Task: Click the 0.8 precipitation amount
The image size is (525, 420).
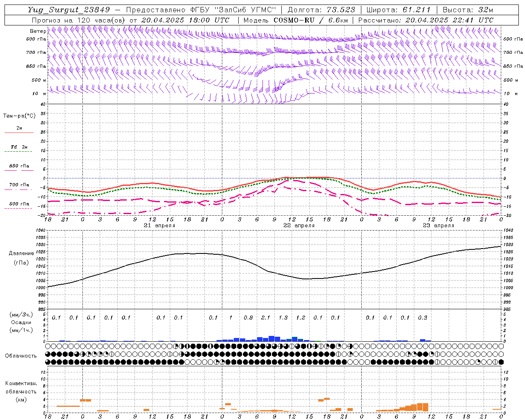Action: (248, 317)
